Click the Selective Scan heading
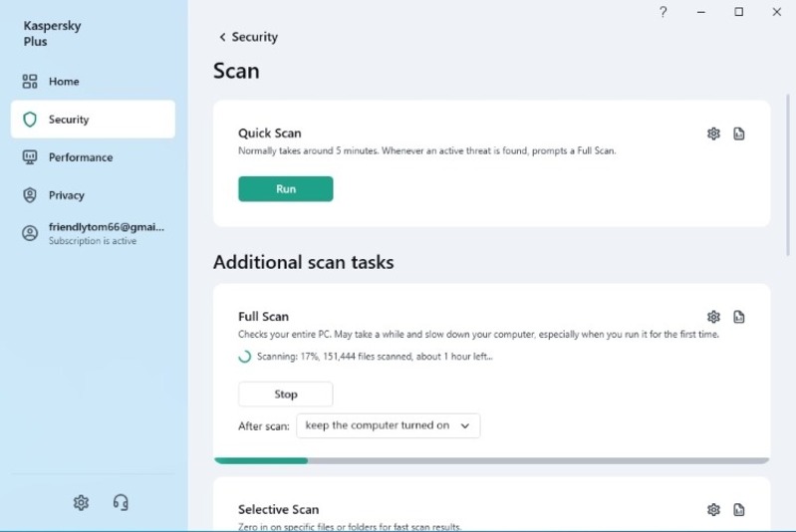This screenshot has width=796, height=532. tap(279, 509)
